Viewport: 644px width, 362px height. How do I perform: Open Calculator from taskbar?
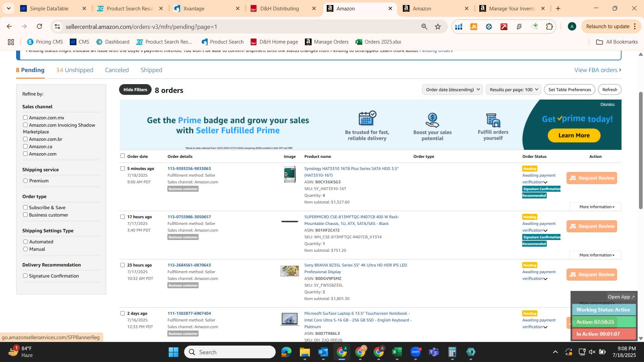pyautogui.click(x=452, y=352)
